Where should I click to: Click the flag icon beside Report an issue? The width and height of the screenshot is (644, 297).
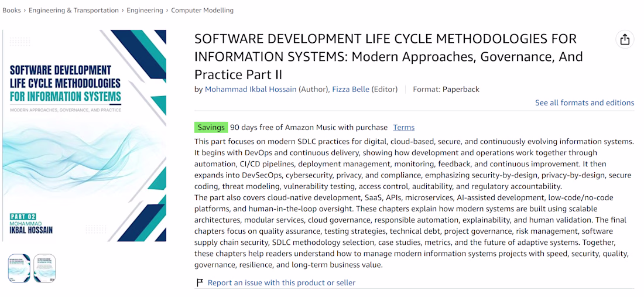click(200, 282)
